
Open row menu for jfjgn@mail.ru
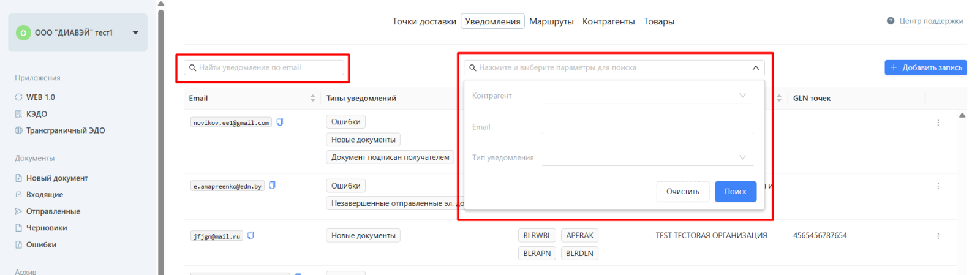(x=938, y=236)
